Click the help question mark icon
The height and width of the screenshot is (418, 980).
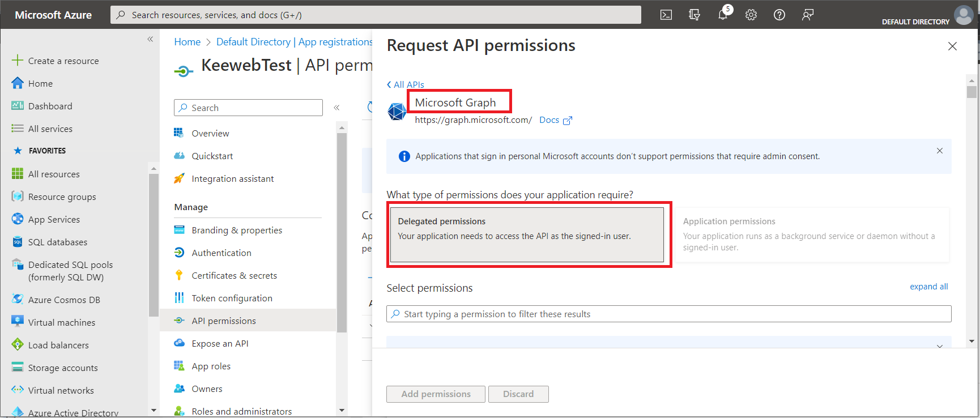tap(779, 15)
